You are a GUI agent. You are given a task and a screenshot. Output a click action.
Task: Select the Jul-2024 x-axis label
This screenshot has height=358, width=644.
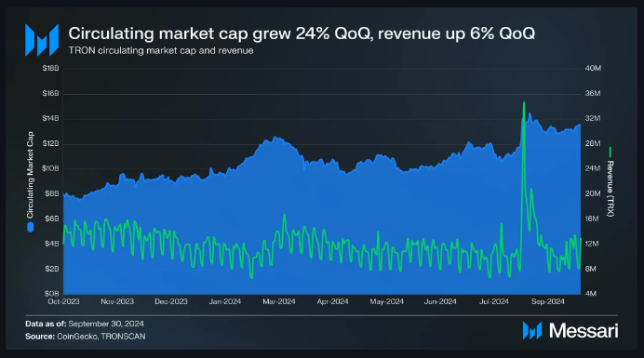(494, 301)
